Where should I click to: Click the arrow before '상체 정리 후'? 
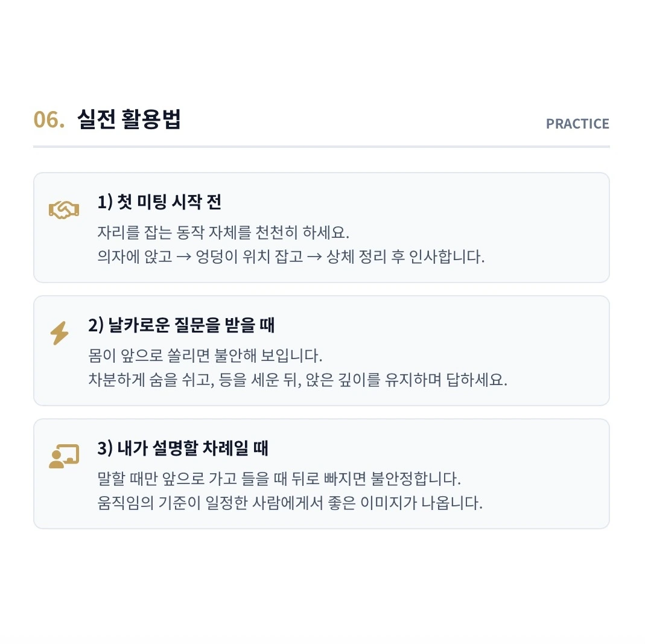point(315,257)
